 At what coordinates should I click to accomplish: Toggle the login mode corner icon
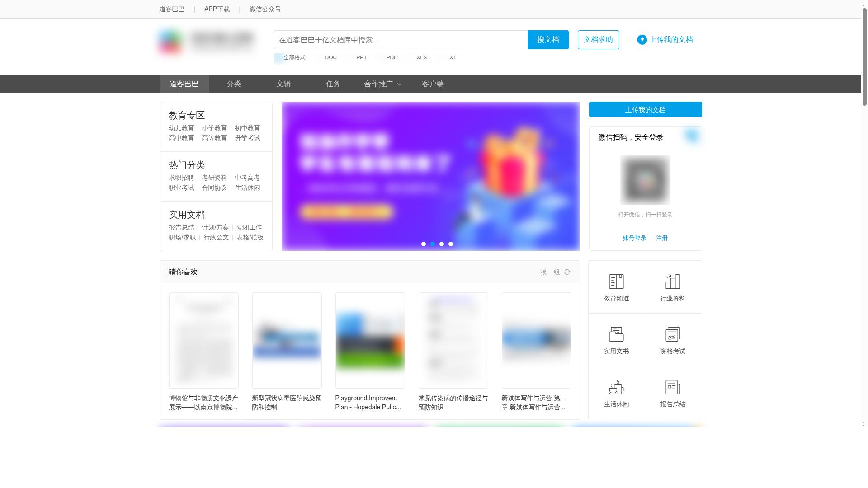692,136
